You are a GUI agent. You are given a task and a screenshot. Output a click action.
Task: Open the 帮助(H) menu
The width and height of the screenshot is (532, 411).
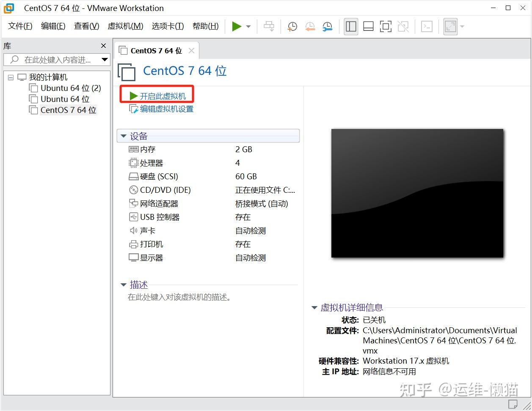pyautogui.click(x=206, y=26)
